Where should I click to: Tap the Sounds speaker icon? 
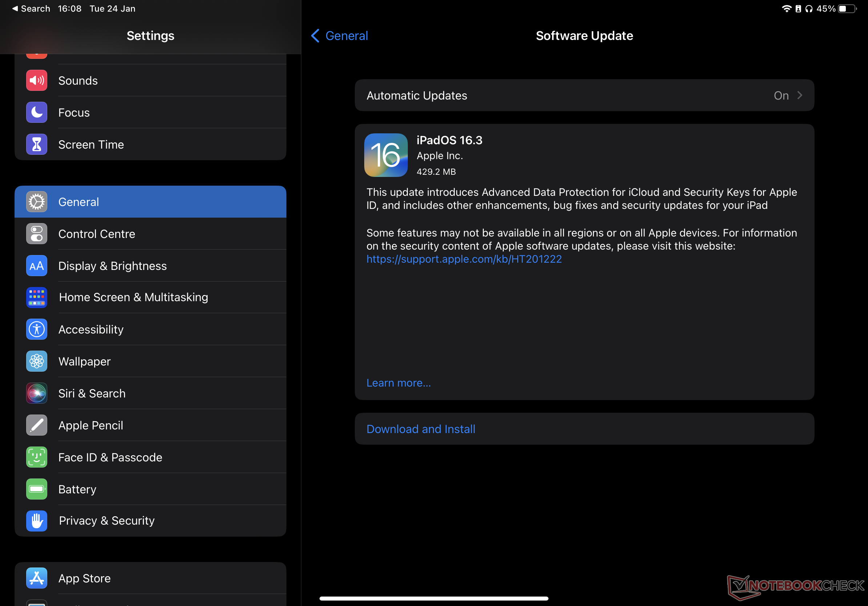[x=37, y=80]
